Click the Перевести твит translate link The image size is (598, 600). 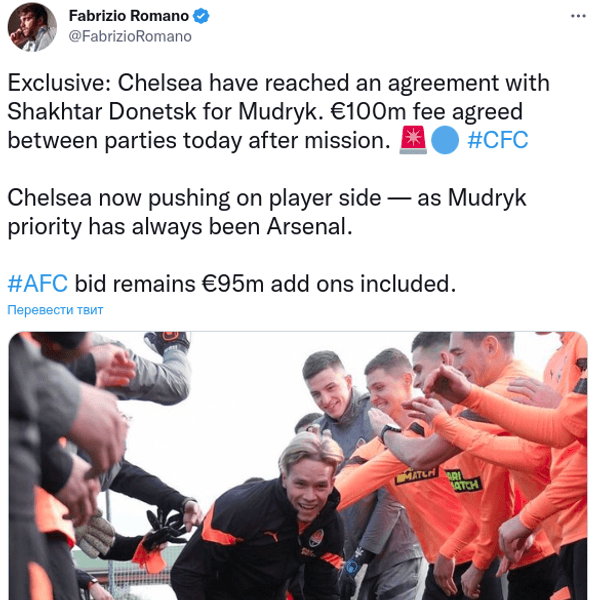[55, 310]
